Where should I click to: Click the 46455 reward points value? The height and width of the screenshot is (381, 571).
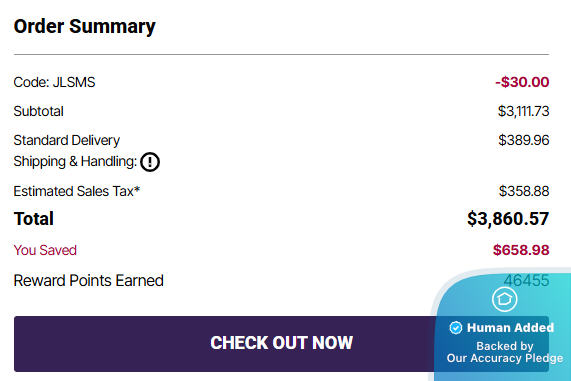(x=527, y=280)
